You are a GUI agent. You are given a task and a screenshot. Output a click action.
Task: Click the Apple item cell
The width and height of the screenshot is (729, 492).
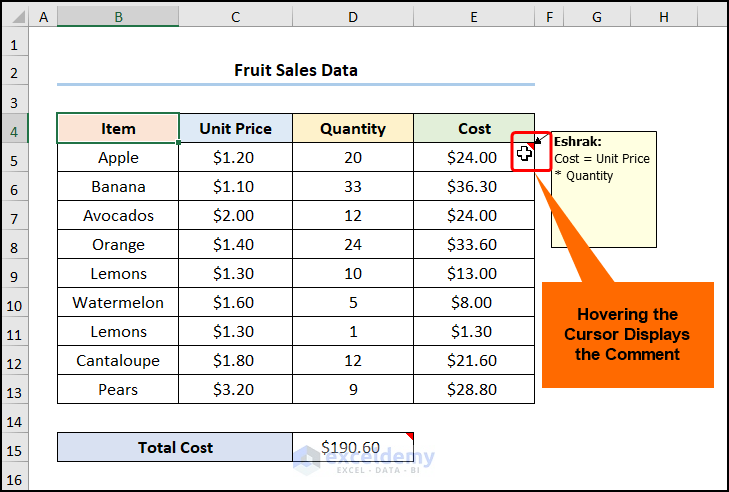coord(118,157)
